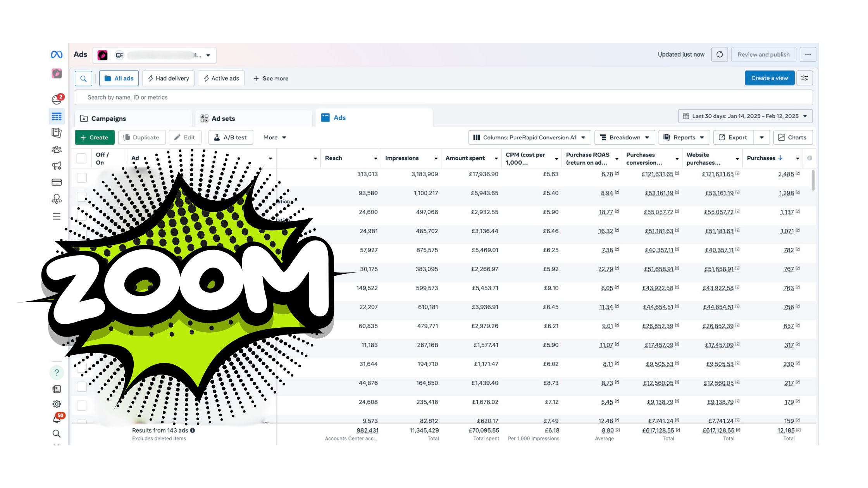Click the blue-outlined search icon button

[x=83, y=79]
